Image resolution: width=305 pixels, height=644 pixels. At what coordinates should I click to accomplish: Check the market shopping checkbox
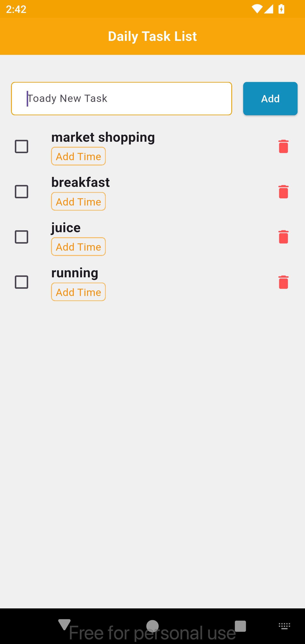pos(22,146)
